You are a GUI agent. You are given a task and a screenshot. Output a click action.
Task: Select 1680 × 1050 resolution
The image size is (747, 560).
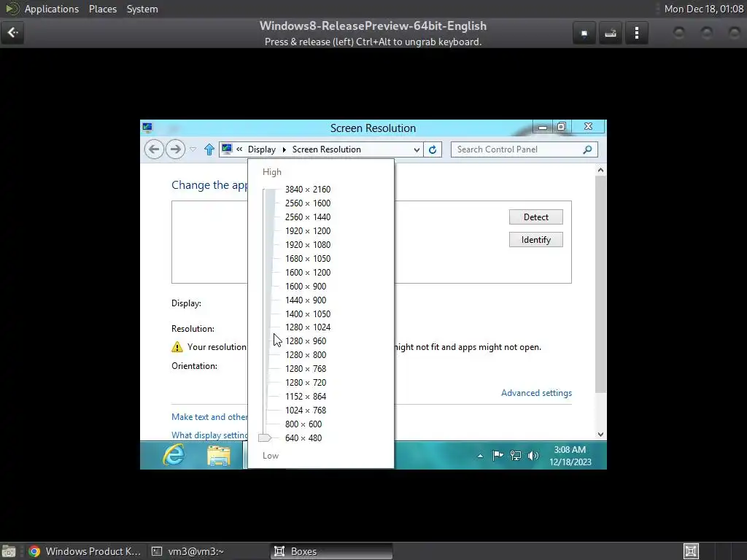click(x=308, y=259)
